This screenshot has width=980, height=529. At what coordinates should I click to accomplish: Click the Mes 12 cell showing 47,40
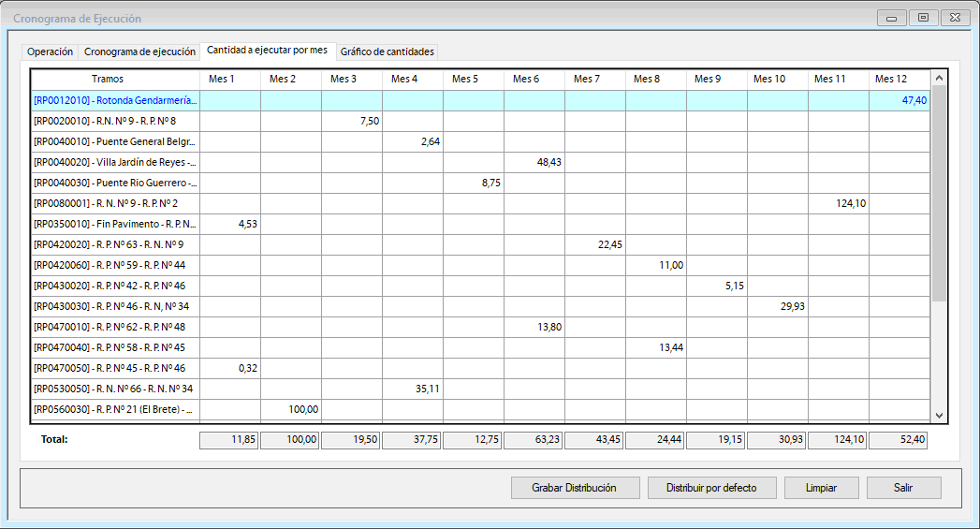click(x=900, y=100)
